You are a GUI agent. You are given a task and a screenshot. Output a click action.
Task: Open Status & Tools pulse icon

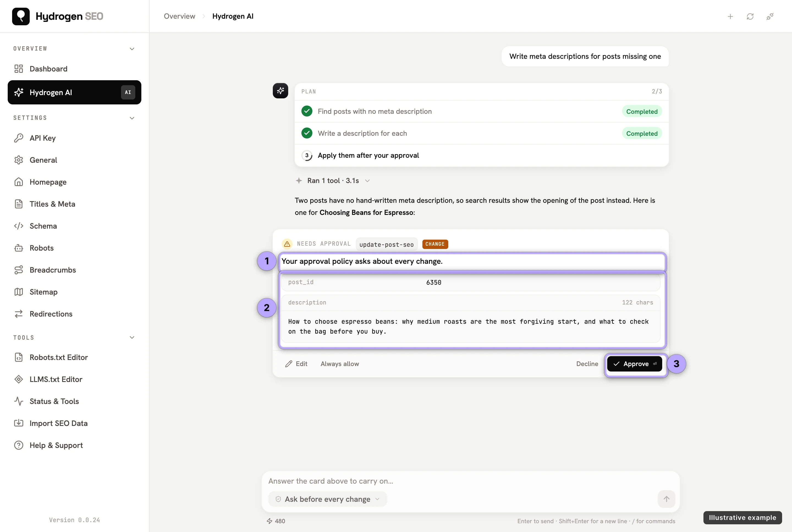[x=19, y=401]
